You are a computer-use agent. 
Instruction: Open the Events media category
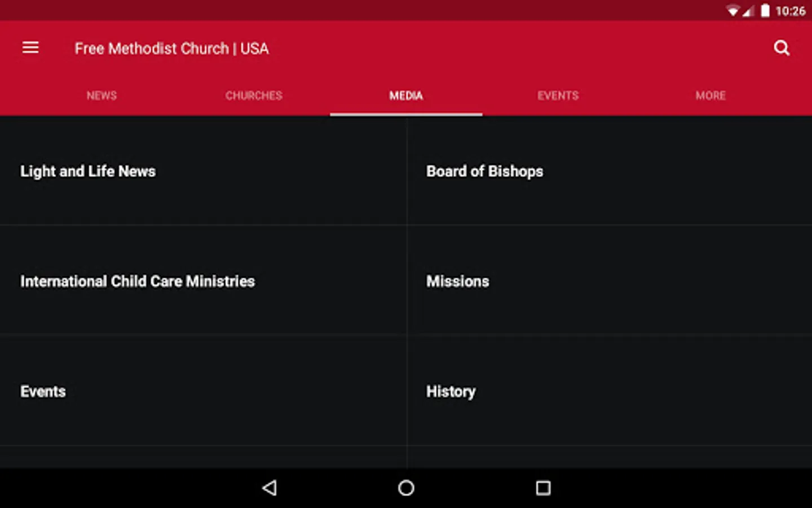203,391
